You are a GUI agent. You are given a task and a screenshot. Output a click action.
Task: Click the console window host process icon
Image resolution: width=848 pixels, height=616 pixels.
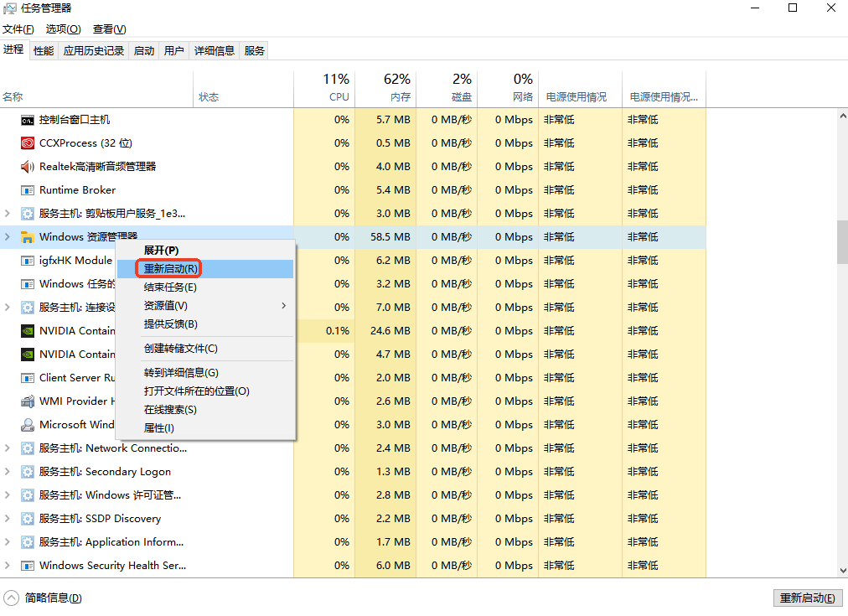click(x=27, y=120)
